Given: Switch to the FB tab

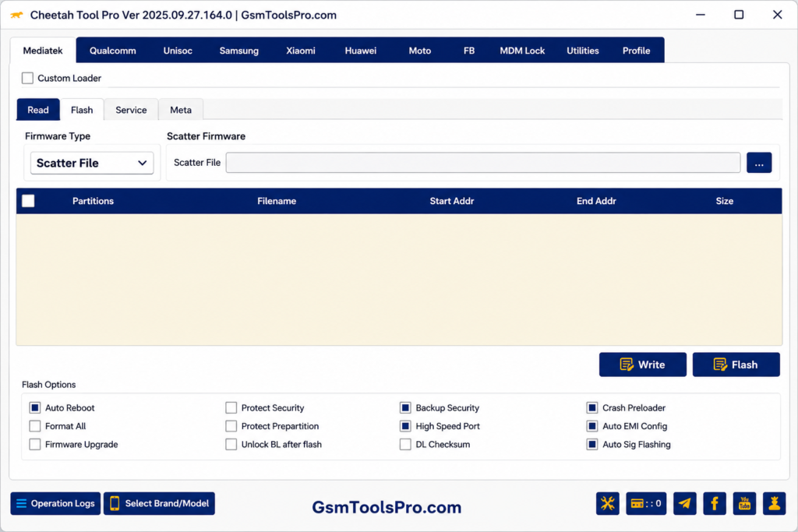Looking at the screenshot, I should tap(468, 51).
